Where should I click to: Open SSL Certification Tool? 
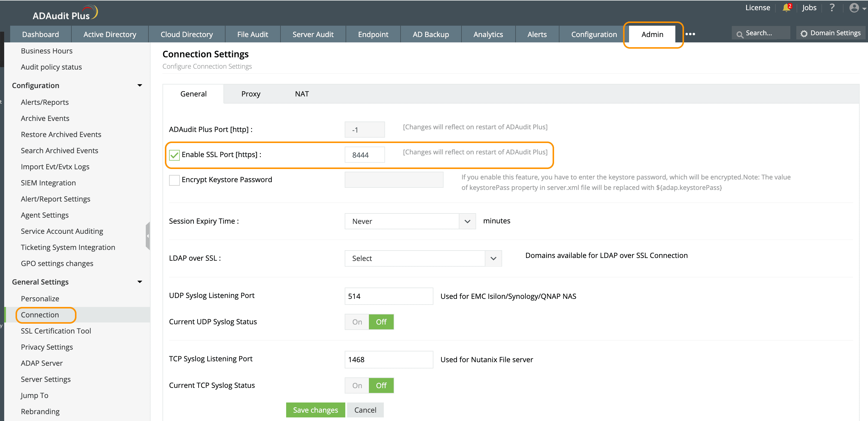coord(56,331)
